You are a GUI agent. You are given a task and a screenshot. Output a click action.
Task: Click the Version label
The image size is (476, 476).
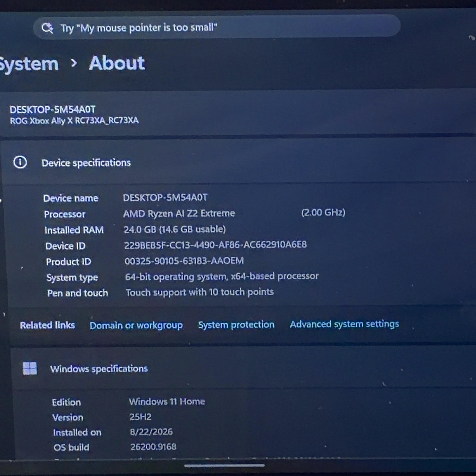(67, 417)
